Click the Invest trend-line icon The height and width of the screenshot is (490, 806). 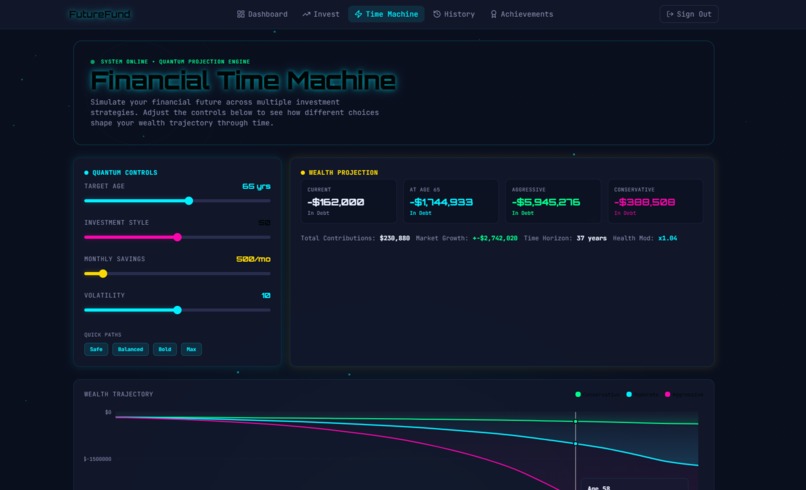pos(306,14)
